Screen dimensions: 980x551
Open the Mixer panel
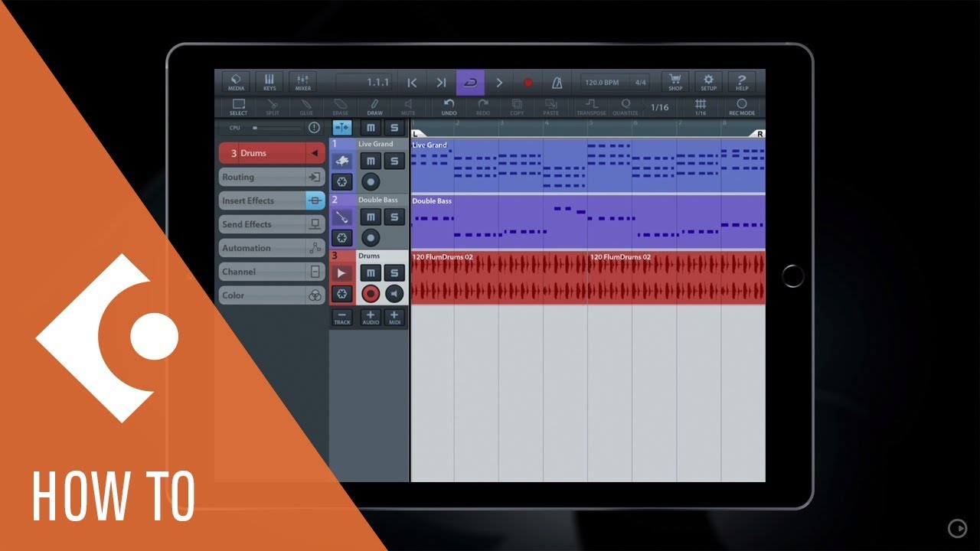(x=303, y=82)
